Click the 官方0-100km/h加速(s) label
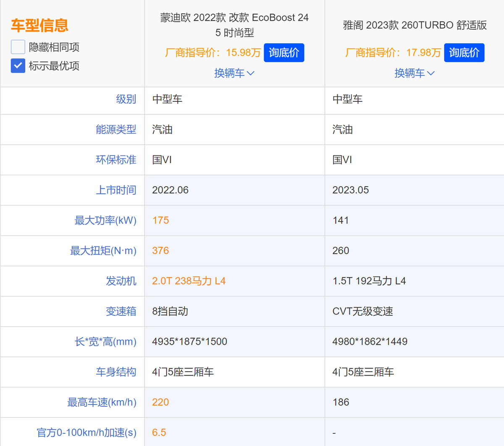The image size is (504, 446). pos(87,433)
